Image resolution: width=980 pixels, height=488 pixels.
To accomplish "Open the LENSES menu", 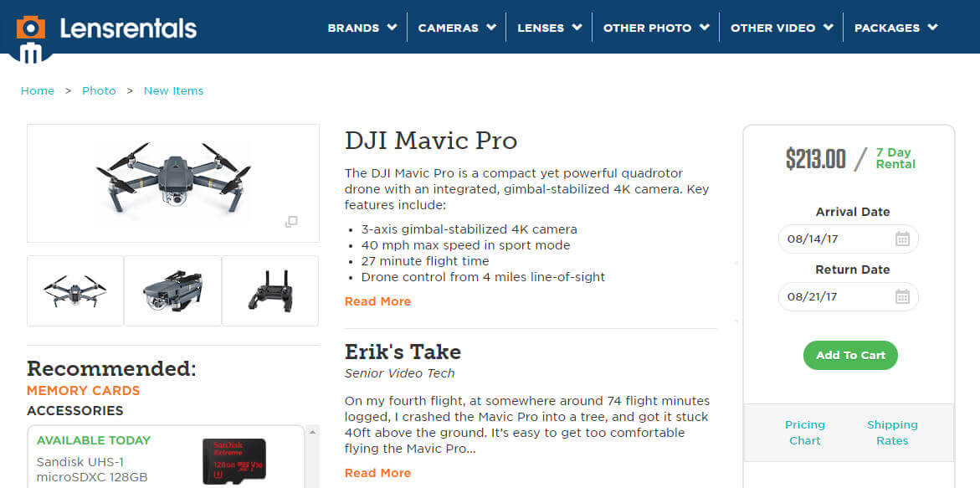I will click(x=541, y=28).
